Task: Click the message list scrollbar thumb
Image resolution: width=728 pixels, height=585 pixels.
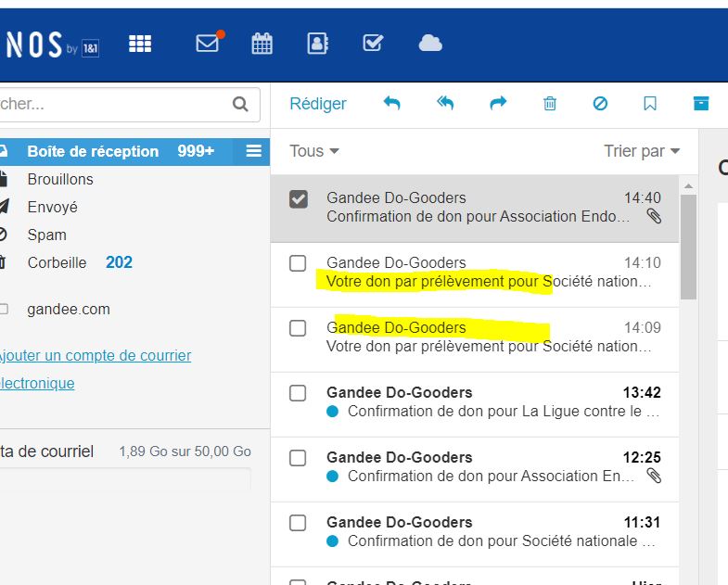Action: (688, 247)
